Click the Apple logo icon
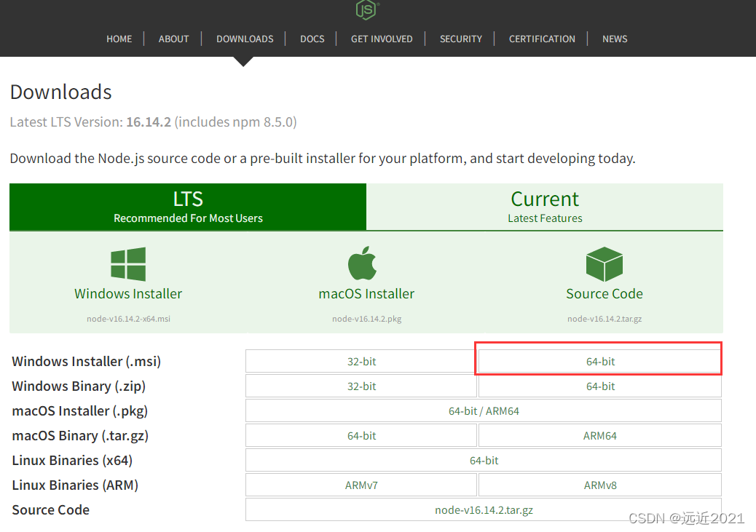The width and height of the screenshot is (756, 532). tap(362, 263)
